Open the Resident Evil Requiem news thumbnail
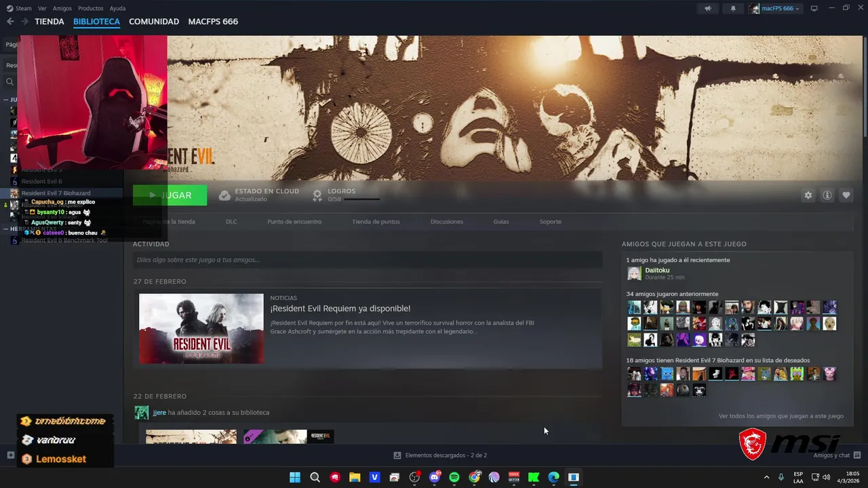Screen dimensions: 868x488 [201, 329]
